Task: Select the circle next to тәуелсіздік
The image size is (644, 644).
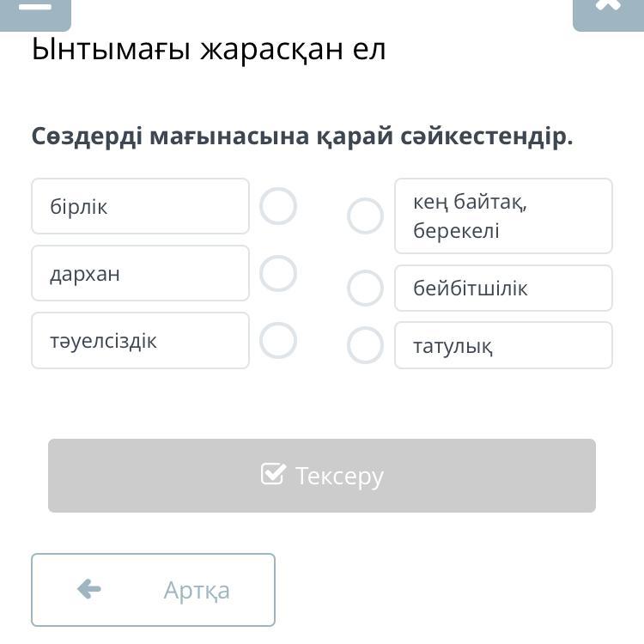Action: (278, 341)
